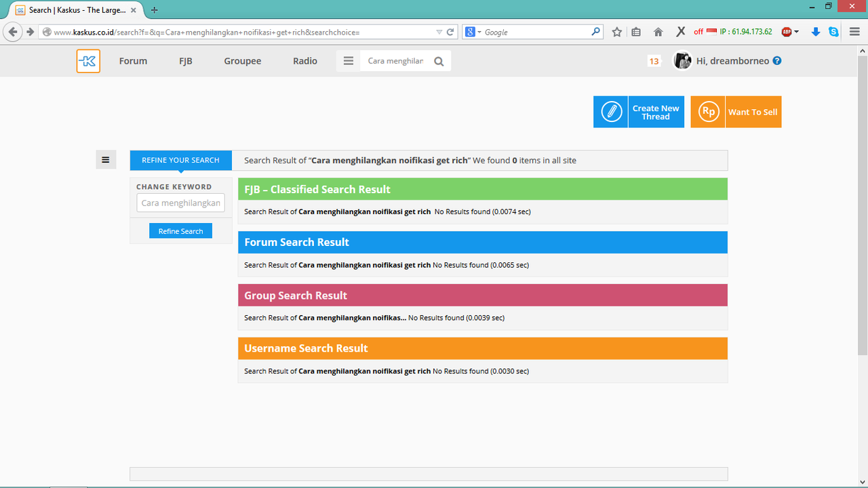Click the Google search magnifier in toolbar
868x488 pixels.
[x=596, y=31]
